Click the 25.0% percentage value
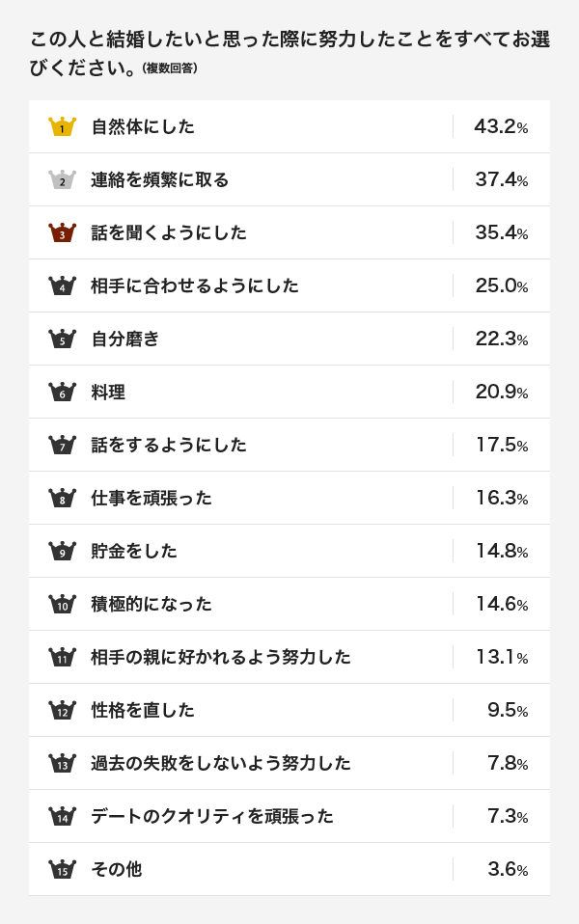 click(x=502, y=285)
